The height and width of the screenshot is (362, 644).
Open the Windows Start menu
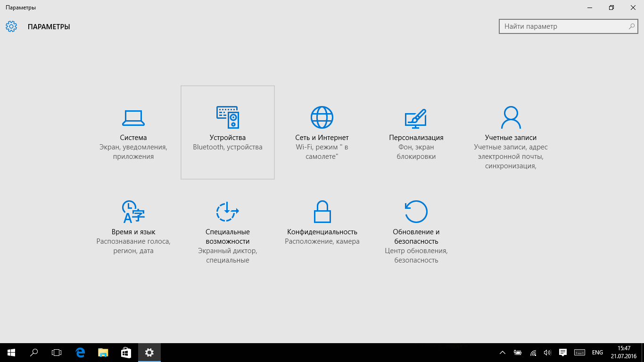(x=11, y=353)
